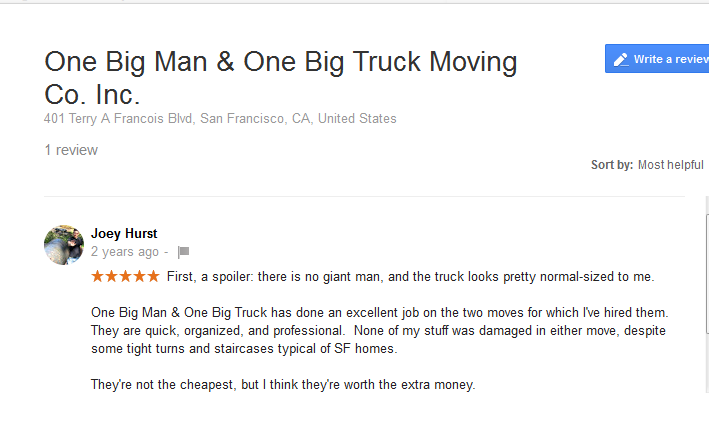
Task: Click the 401 Terry A Francois Blvd address
Action: coord(120,118)
